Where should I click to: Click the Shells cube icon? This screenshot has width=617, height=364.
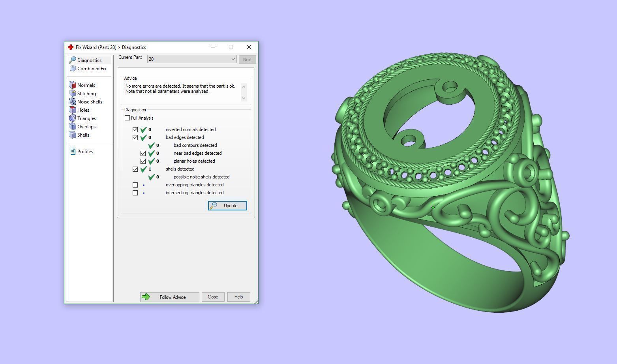click(x=73, y=135)
